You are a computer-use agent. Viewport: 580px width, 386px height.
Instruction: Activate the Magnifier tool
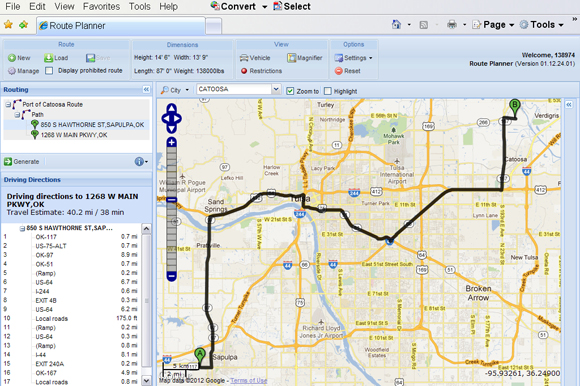305,58
